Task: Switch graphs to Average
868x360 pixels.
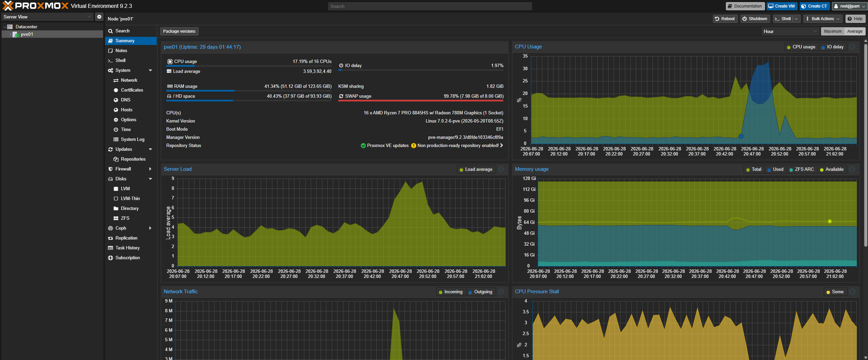Action: 855,31
